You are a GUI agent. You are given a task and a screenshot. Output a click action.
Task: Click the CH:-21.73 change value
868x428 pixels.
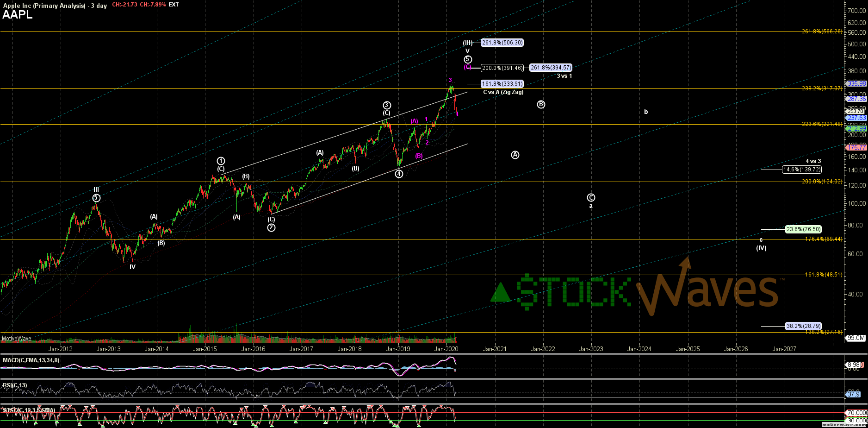pyautogui.click(x=124, y=5)
